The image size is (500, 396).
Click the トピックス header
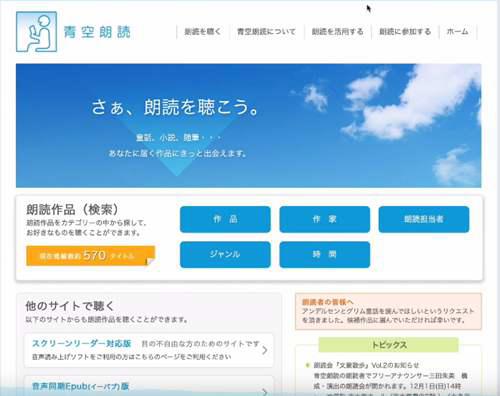point(389,345)
